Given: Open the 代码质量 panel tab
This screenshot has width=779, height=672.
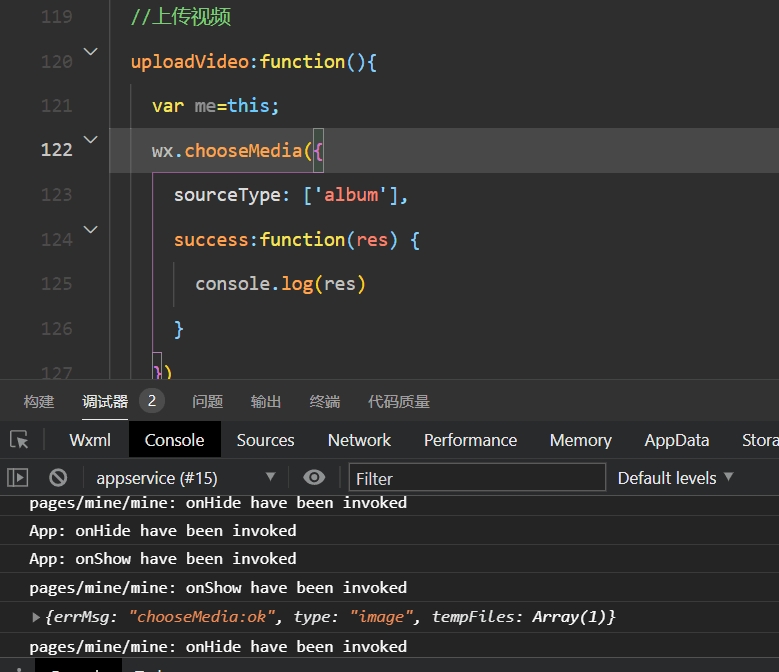Looking at the screenshot, I should click(x=398, y=401).
